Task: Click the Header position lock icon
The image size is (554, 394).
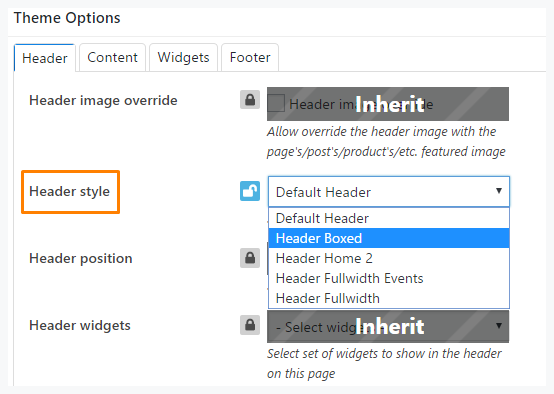Action: pos(250,258)
